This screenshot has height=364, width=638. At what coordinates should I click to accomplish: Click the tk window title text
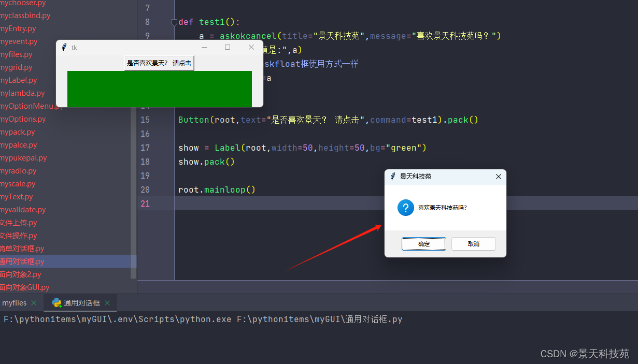pos(74,48)
